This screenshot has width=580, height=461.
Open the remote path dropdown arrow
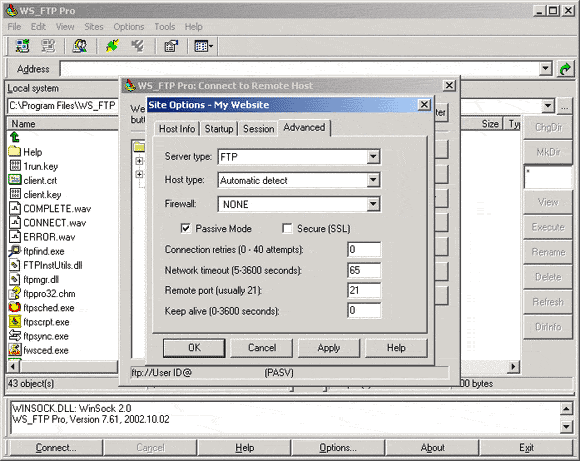coord(548,106)
